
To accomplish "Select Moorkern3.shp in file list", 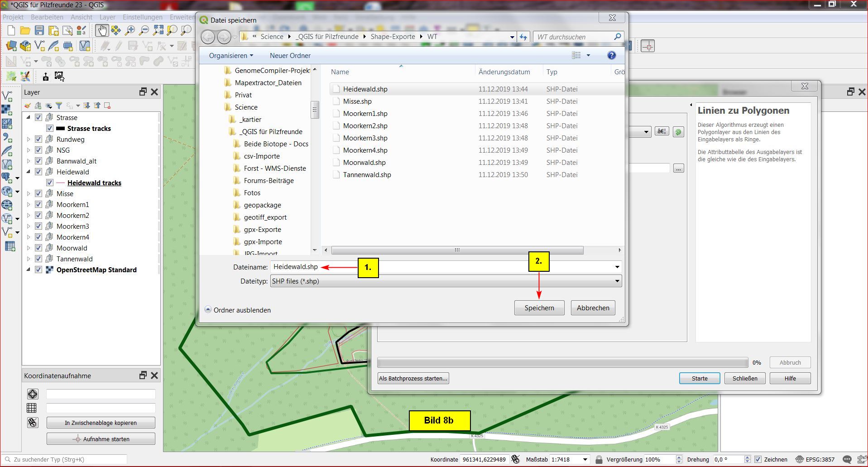I will point(365,138).
